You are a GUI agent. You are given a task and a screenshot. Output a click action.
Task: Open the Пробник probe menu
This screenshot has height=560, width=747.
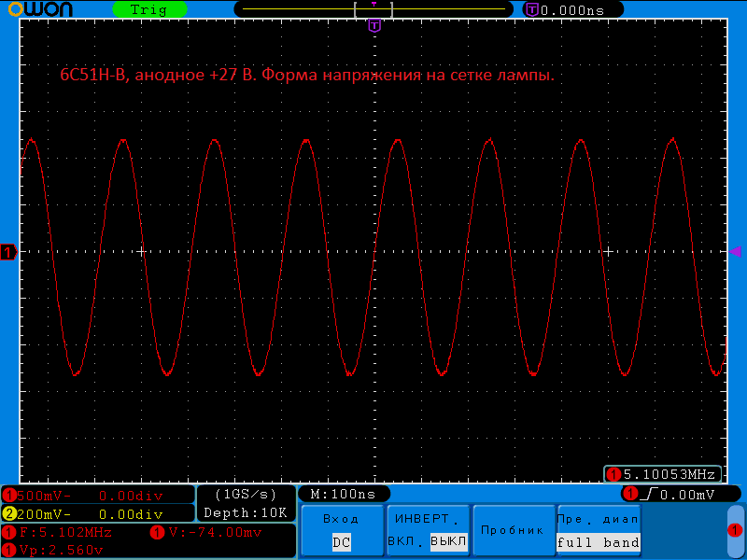512,530
